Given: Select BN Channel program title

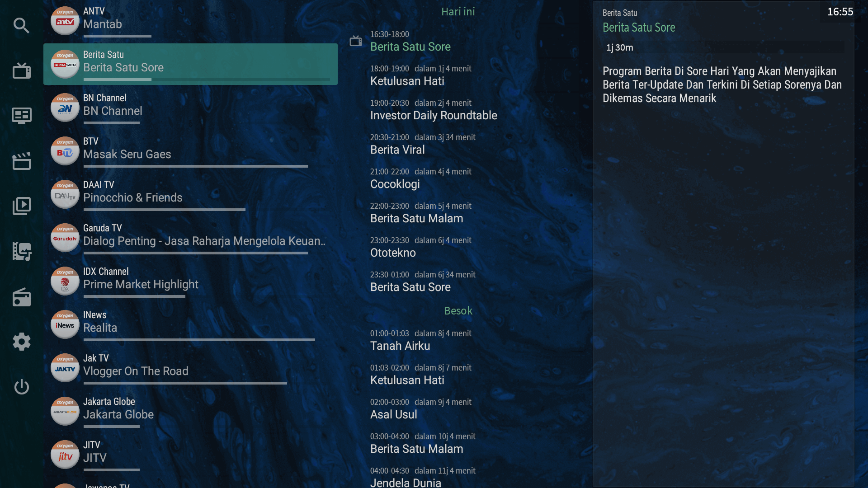Looking at the screenshot, I should coord(113,111).
